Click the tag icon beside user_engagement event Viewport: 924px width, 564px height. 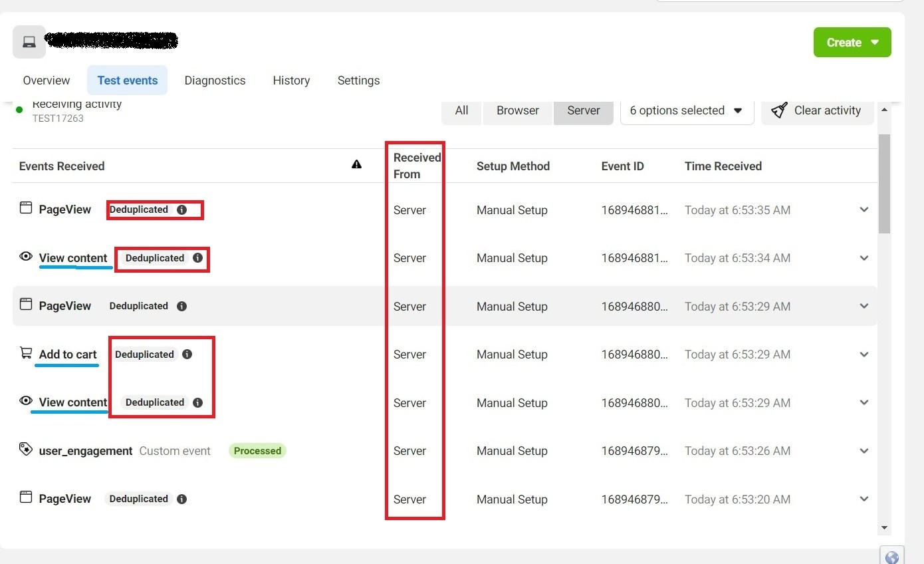point(26,450)
